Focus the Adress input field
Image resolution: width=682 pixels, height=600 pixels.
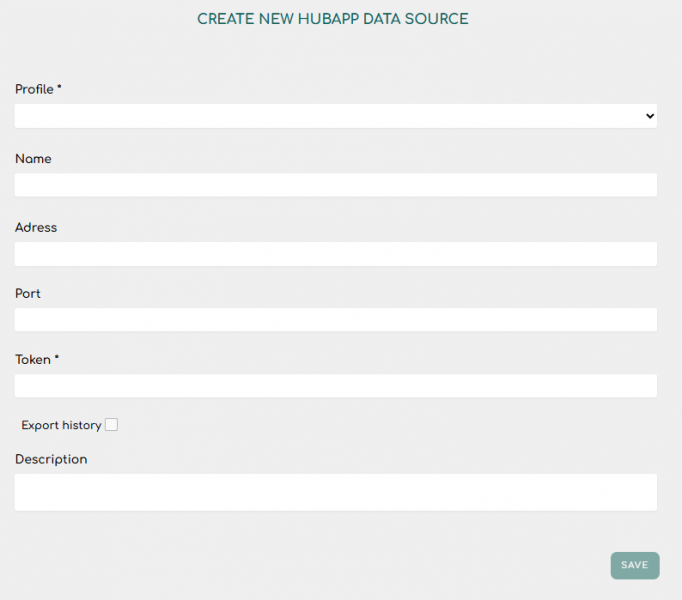pyautogui.click(x=335, y=254)
